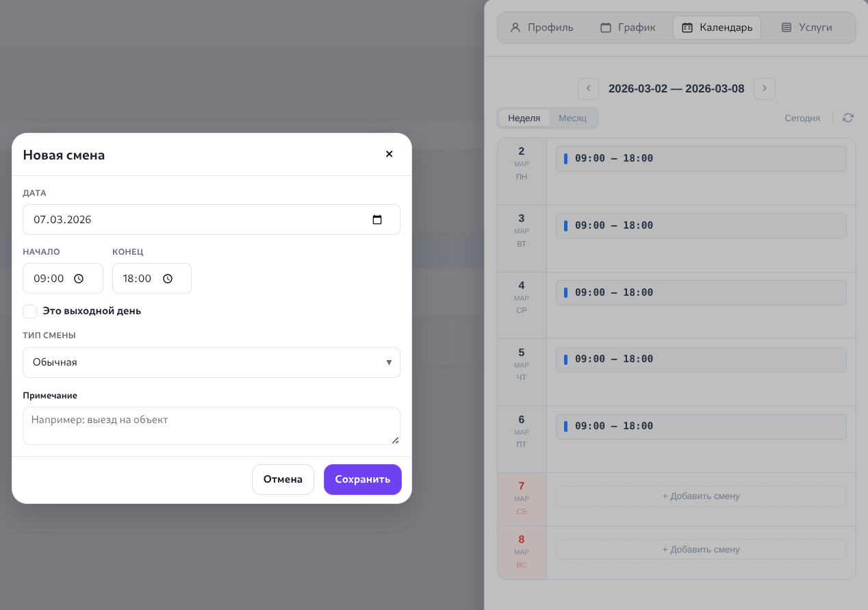
Task: Click the Сегодня link
Action: tap(802, 118)
